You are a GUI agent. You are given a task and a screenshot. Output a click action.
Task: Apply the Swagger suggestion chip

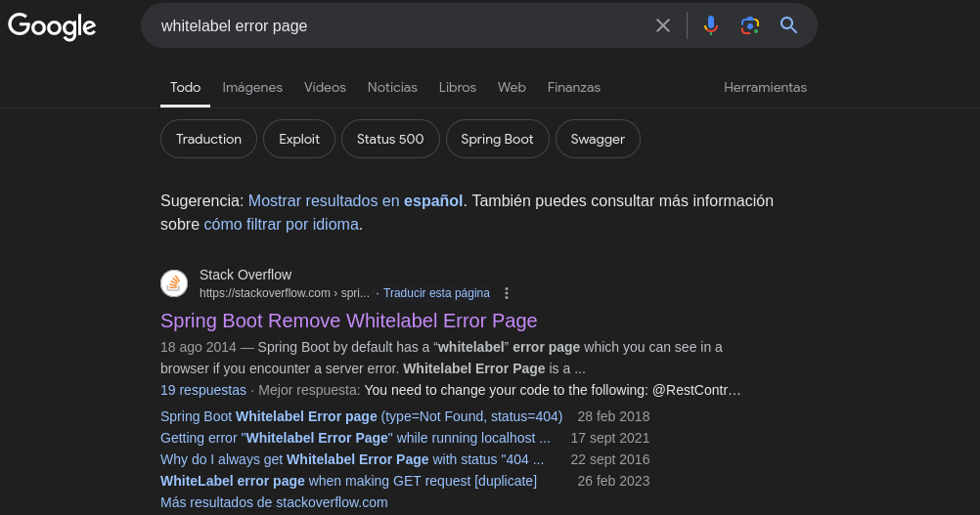tap(598, 139)
